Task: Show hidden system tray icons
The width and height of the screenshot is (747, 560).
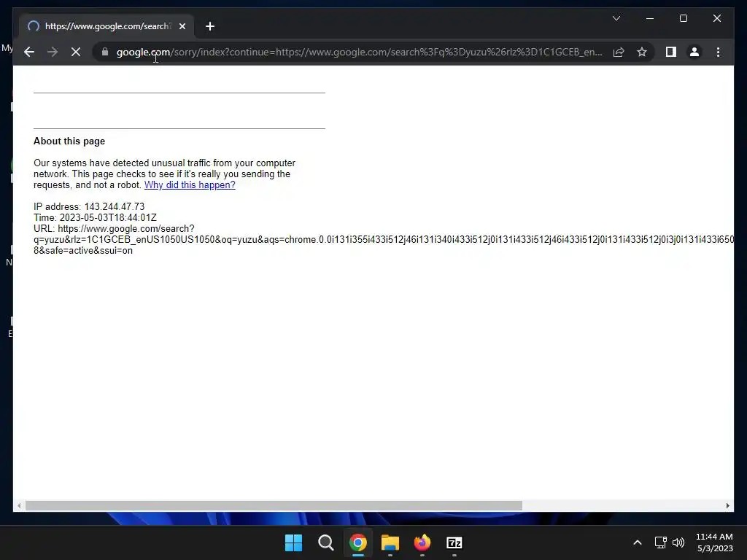Action: coord(638,542)
